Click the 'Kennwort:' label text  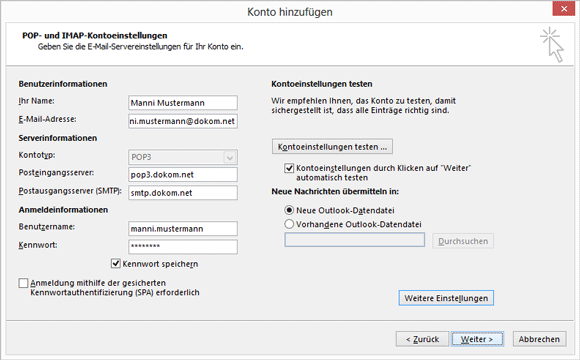point(38,245)
